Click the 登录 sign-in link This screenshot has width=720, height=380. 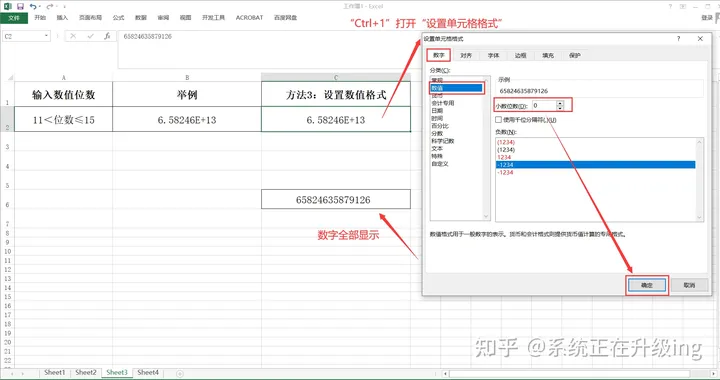click(x=707, y=17)
